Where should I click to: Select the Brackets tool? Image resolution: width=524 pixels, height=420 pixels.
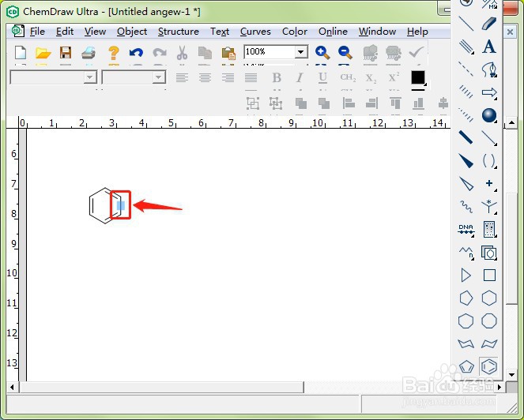point(489,161)
